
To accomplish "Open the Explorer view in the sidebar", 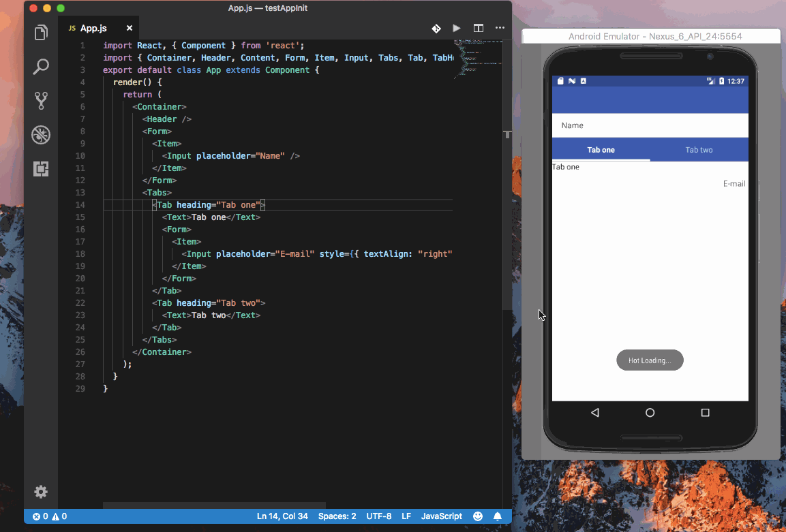I will [41, 32].
